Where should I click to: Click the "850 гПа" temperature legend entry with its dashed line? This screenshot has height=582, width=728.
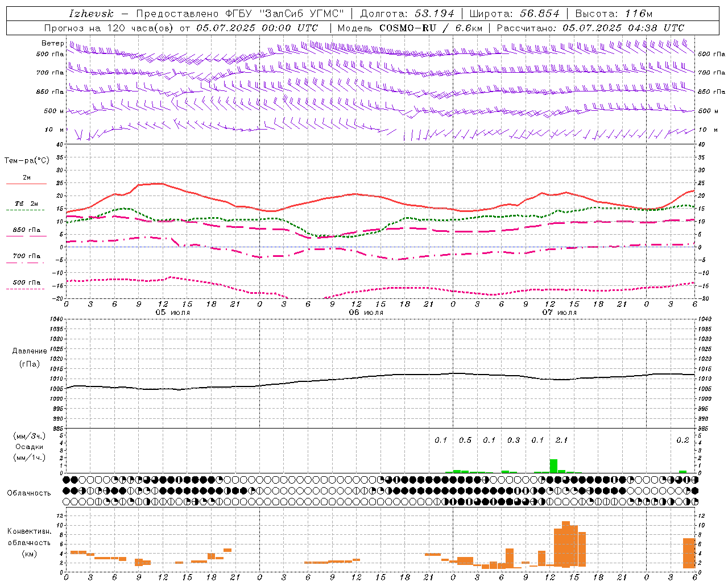tap(27, 231)
